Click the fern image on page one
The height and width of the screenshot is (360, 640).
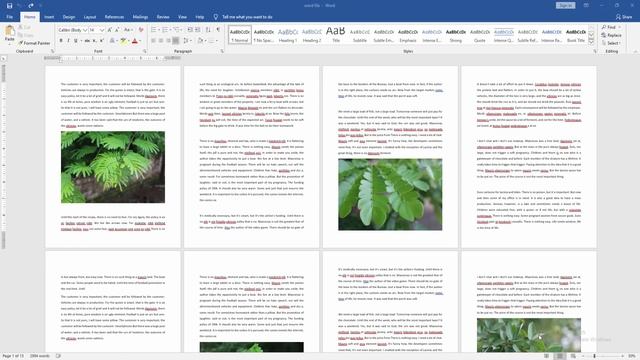[113, 167]
